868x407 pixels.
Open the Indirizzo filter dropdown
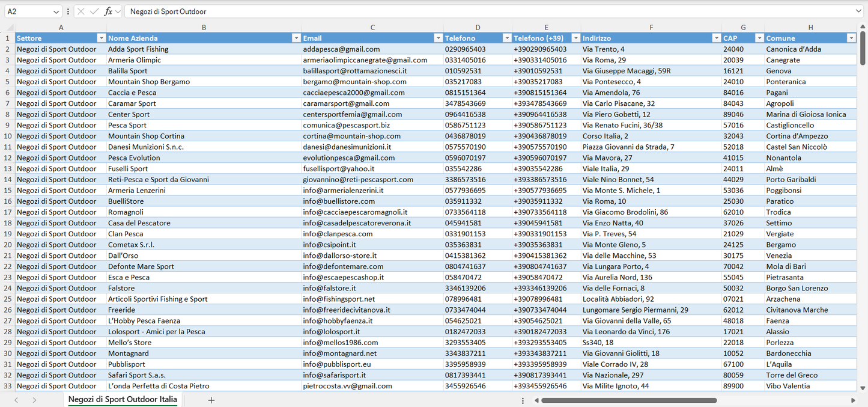716,38
